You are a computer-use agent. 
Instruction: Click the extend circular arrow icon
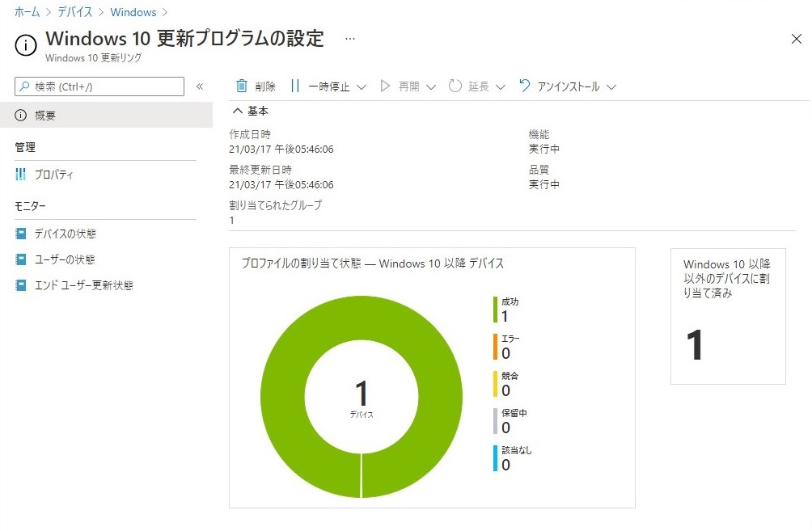(x=455, y=86)
